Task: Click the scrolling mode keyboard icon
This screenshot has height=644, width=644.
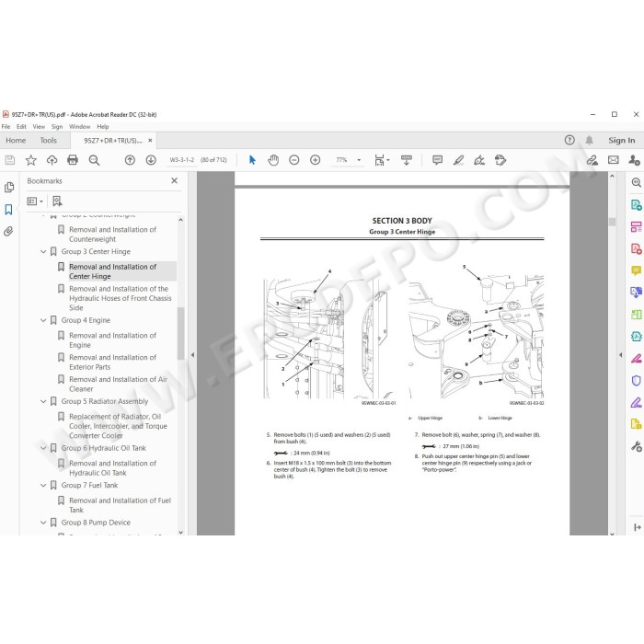Action: (x=407, y=160)
